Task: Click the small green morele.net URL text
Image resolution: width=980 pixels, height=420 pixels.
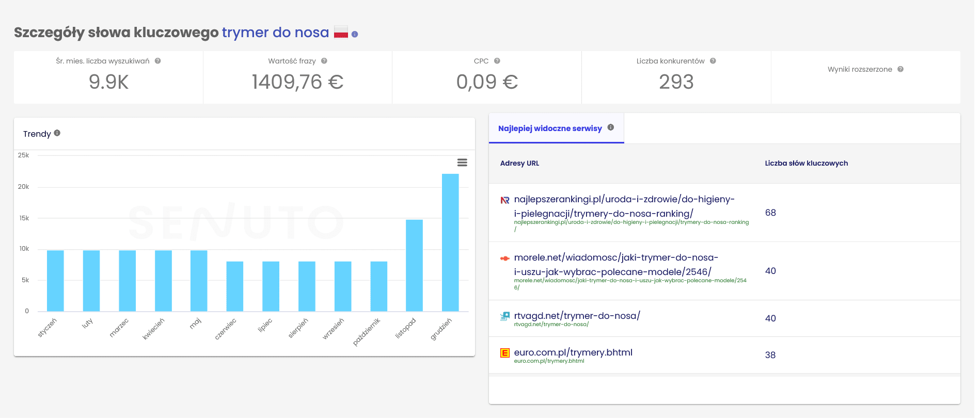Action: (x=630, y=284)
